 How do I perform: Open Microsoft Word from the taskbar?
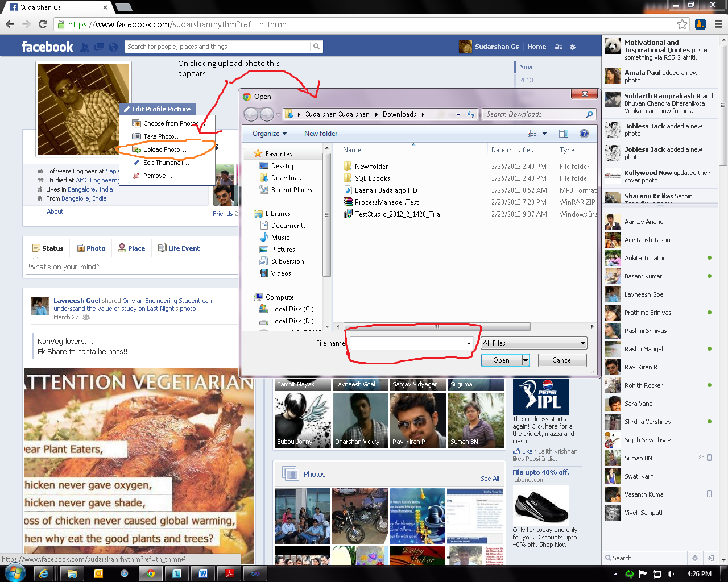pos(203,573)
